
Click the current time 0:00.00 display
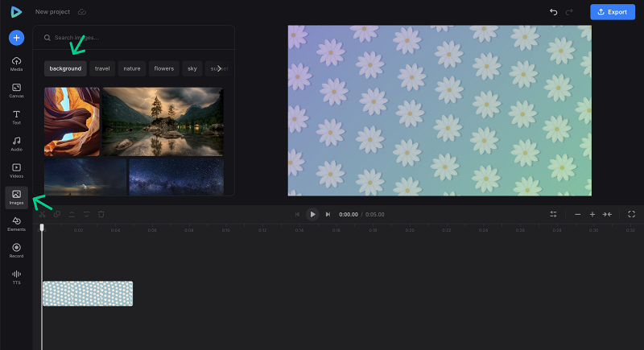pyautogui.click(x=349, y=214)
